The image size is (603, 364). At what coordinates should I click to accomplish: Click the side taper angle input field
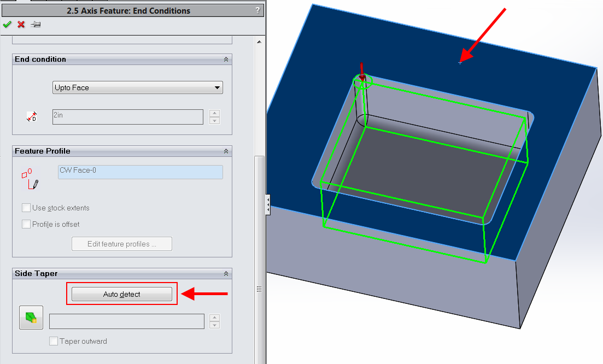click(x=127, y=321)
